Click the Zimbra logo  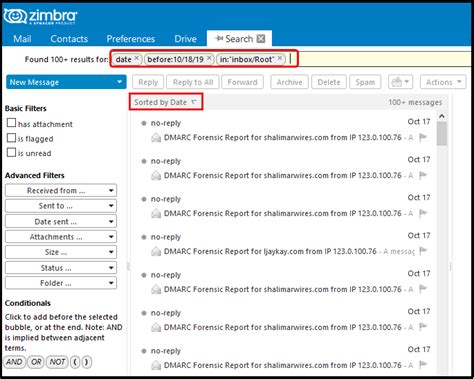click(40, 16)
